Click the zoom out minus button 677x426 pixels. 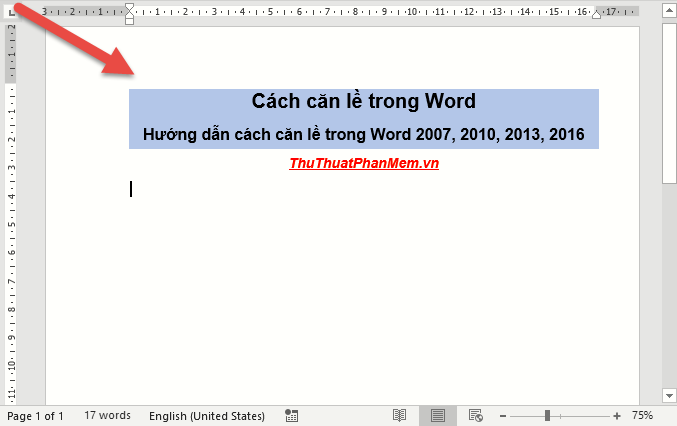tap(503, 416)
